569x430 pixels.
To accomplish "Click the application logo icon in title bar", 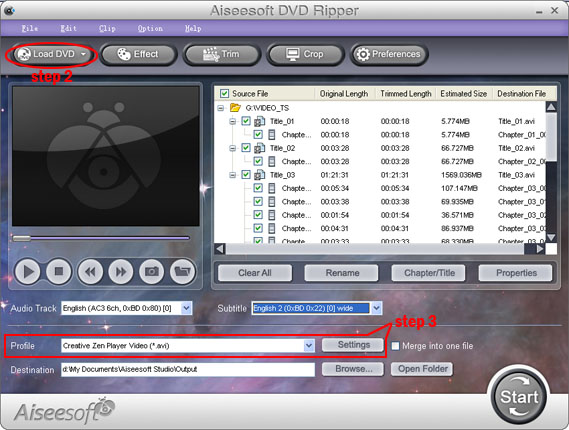I will pyautogui.click(x=9, y=10).
